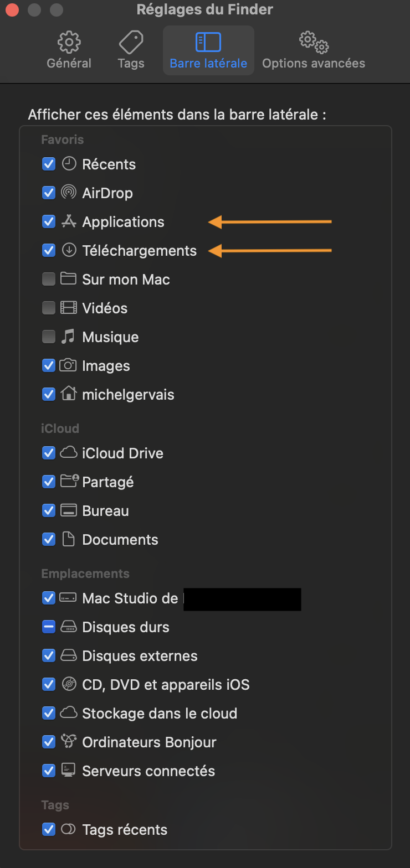Click the Disques externes label
The width and height of the screenshot is (410, 868).
coord(140,656)
